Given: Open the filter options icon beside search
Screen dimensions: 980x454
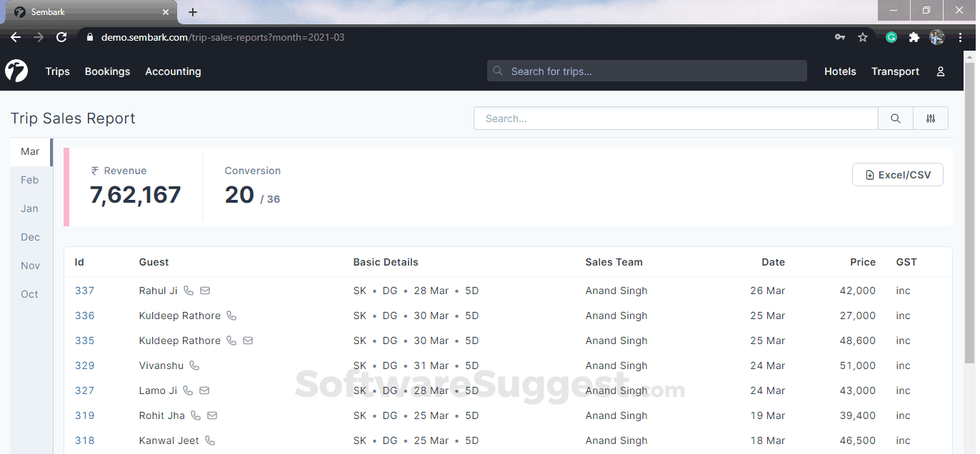Looking at the screenshot, I should pos(931,118).
